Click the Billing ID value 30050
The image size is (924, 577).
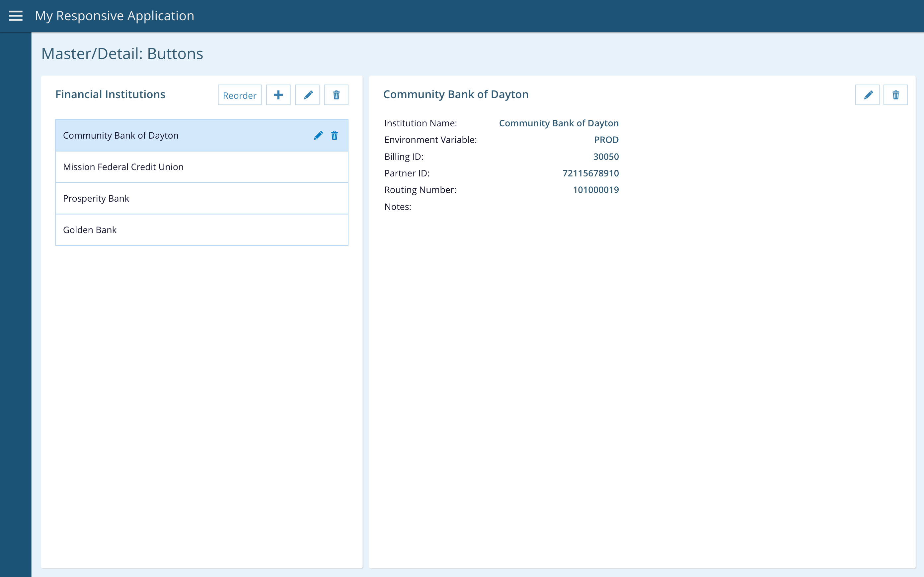[x=606, y=157]
